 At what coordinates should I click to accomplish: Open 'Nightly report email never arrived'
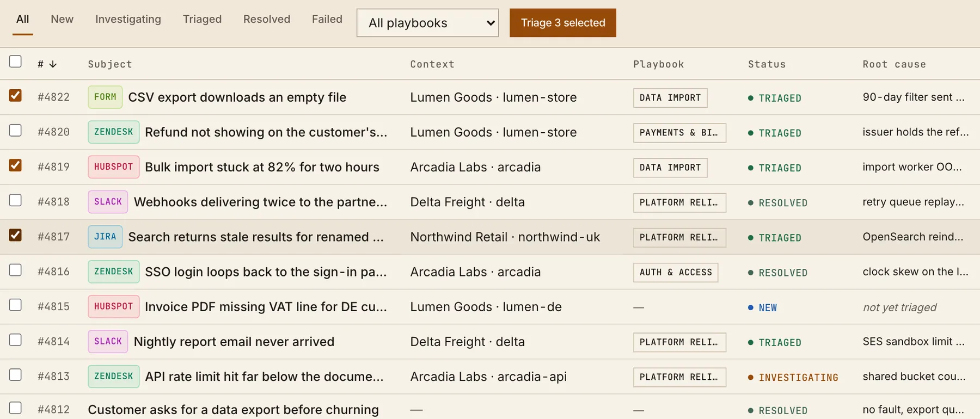point(234,342)
